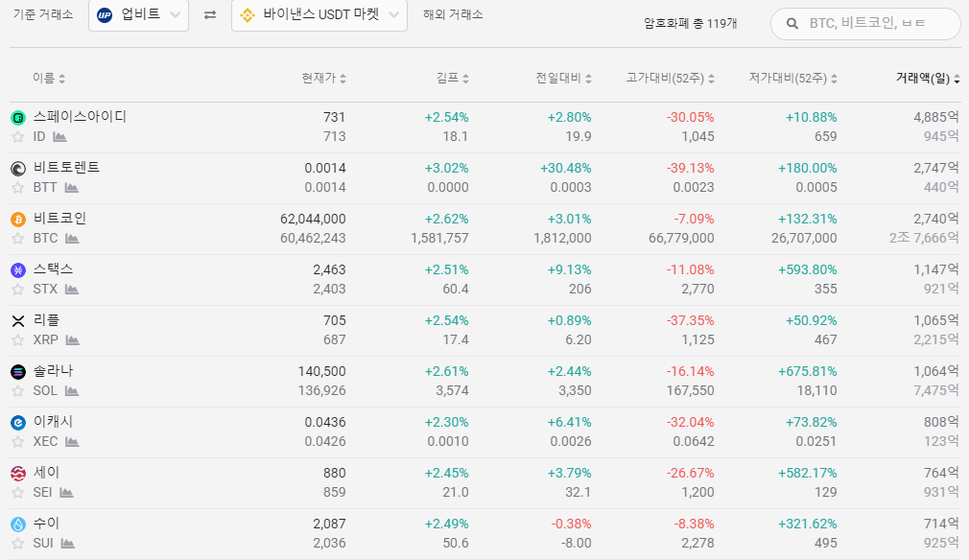
Task: Open the chart icon next to SEI
Action: (66, 492)
